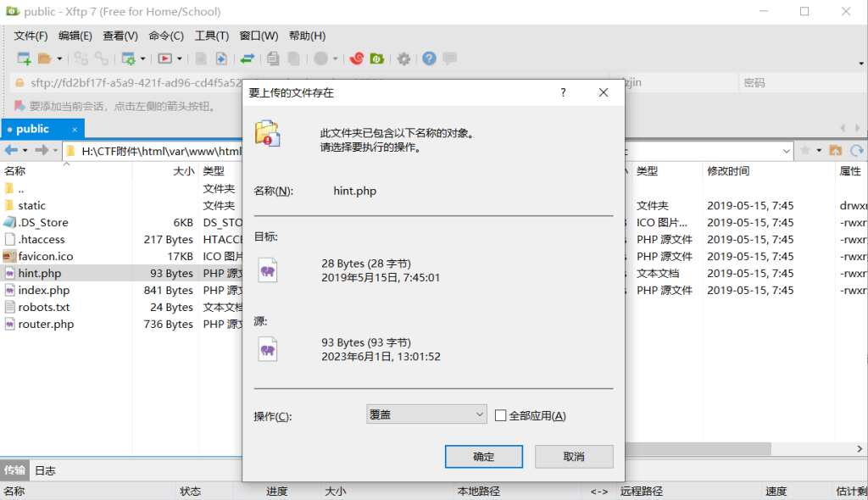Image resolution: width=868 pixels, height=500 pixels.
Task: Go up one folder in remote pane
Action: click(x=836, y=150)
